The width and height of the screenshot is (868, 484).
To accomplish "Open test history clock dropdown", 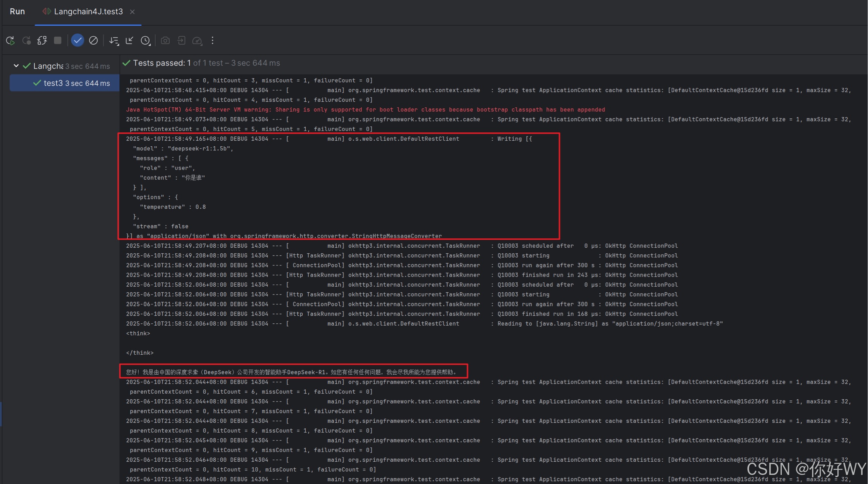I will [x=145, y=40].
